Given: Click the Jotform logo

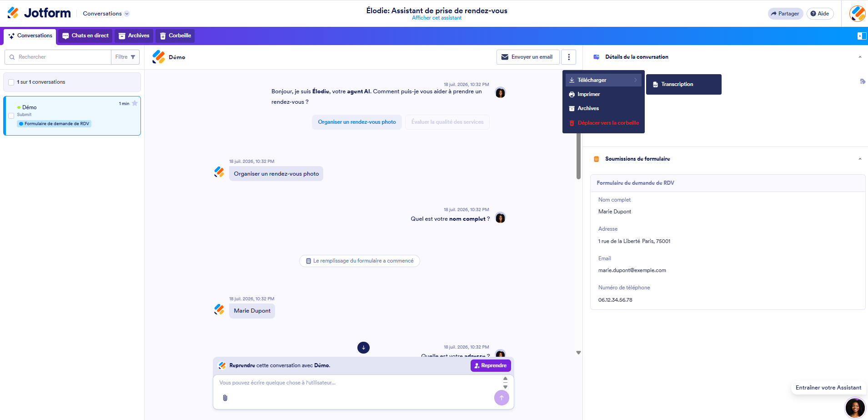Looking at the screenshot, I should (39, 13).
